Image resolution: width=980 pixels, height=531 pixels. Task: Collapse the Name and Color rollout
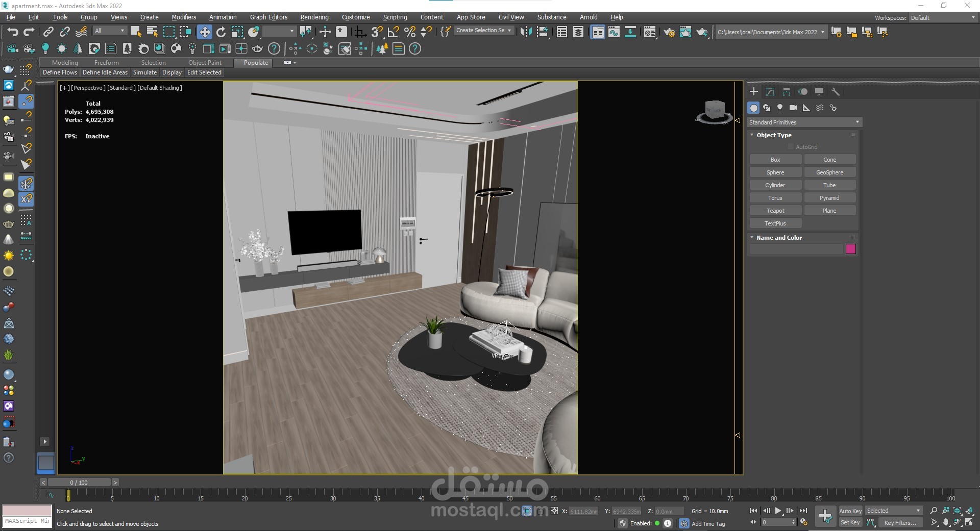coord(779,238)
